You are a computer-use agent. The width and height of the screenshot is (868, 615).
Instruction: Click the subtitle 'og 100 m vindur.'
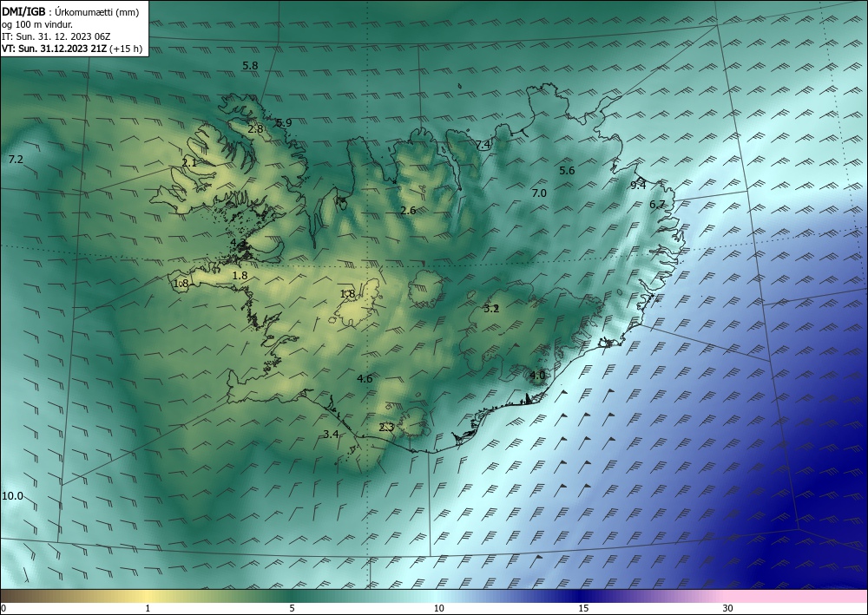[37, 24]
